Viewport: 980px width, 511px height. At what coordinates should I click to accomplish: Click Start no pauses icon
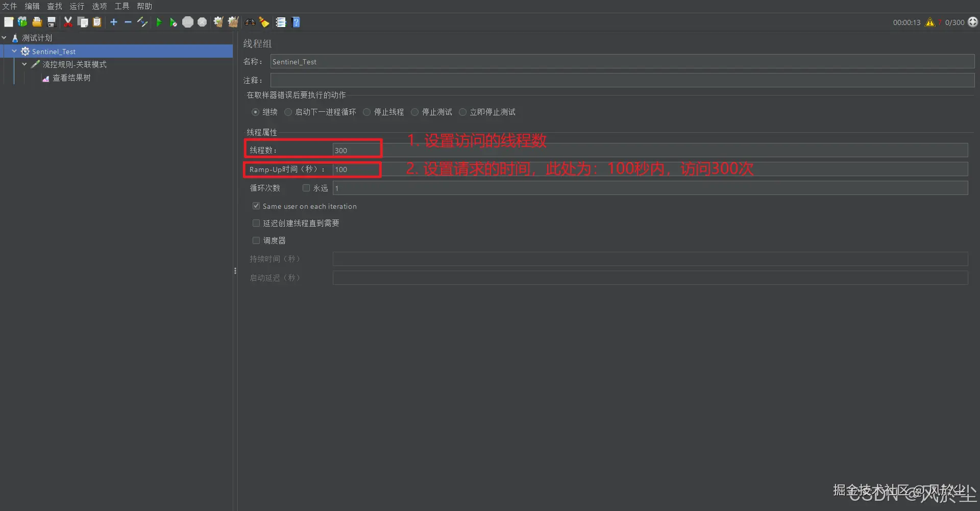pos(174,22)
